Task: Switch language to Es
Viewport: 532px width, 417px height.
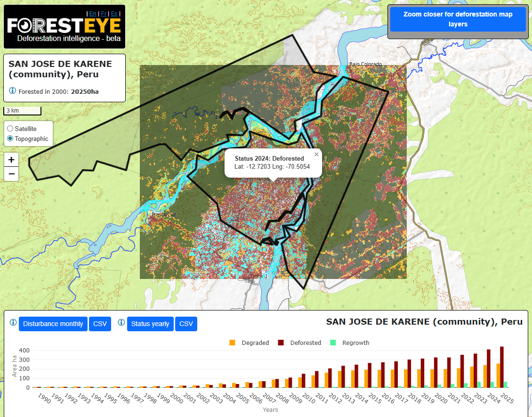Action: click(113, 14)
